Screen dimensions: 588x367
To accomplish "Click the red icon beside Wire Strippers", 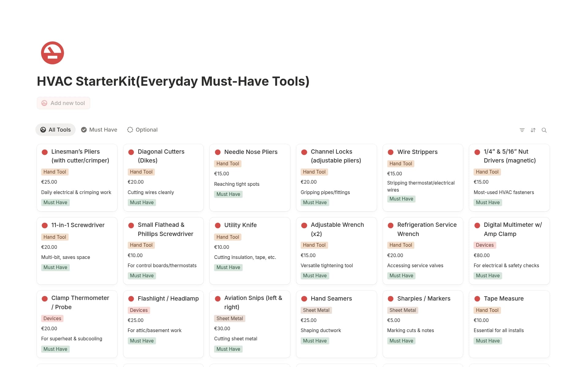I will pos(390,152).
